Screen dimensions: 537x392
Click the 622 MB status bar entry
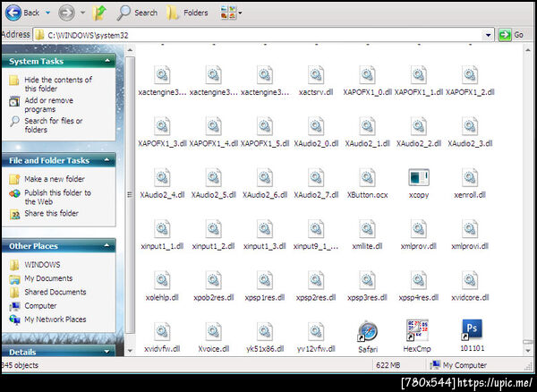(388, 365)
